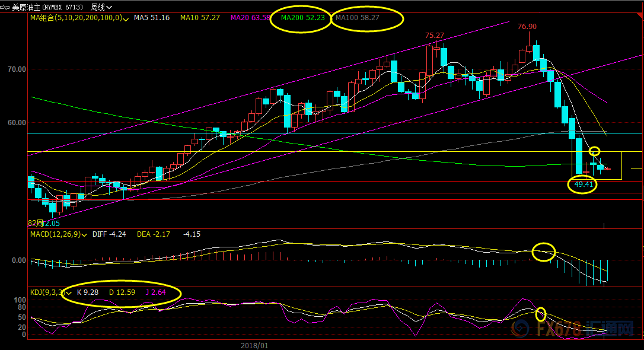
Task: Click the 75.27 peak price label
Action: click(x=435, y=36)
